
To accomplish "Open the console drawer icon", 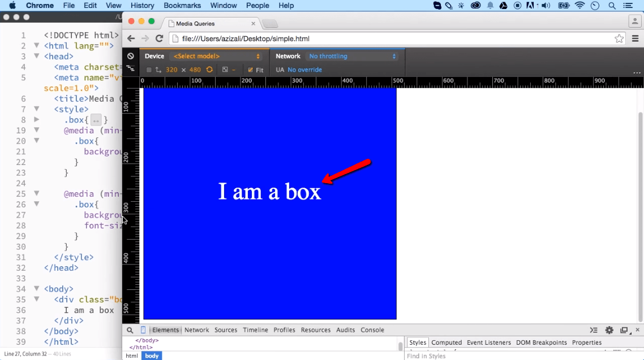I will point(593,330).
